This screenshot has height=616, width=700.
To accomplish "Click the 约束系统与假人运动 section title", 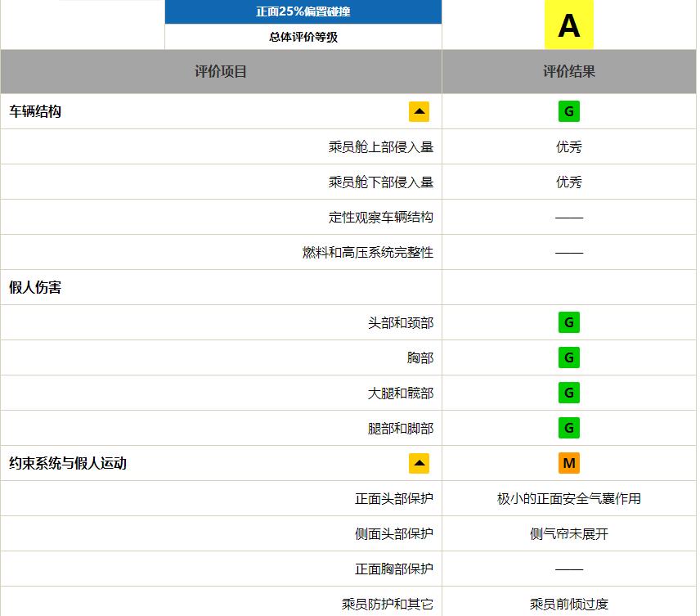I will click(68, 463).
